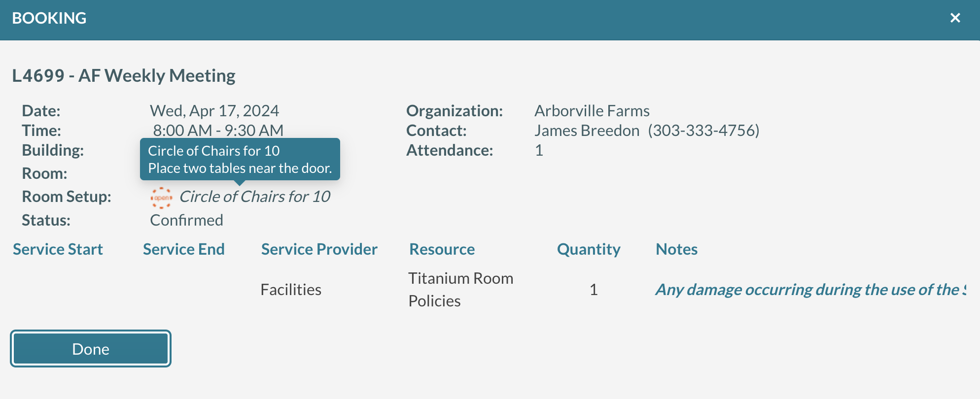Click the L4699 - AF Weekly Meeting title
This screenshot has width=980, height=399.
click(124, 76)
